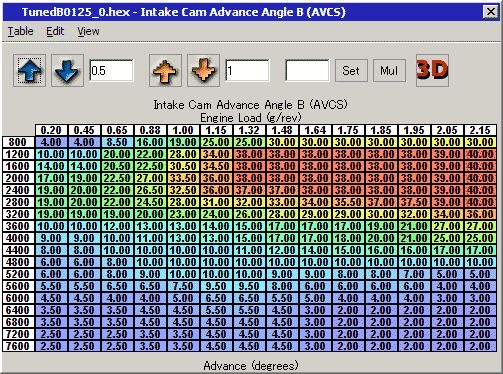Select cell 16.00 in the 800 row
This screenshot has height=374, width=503.
coord(150,142)
